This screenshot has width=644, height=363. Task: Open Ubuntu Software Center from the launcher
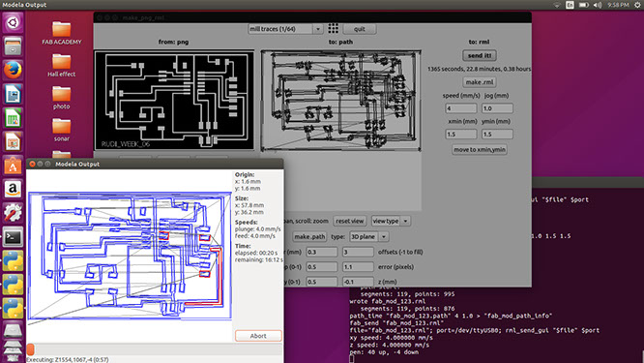pyautogui.click(x=13, y=166)
